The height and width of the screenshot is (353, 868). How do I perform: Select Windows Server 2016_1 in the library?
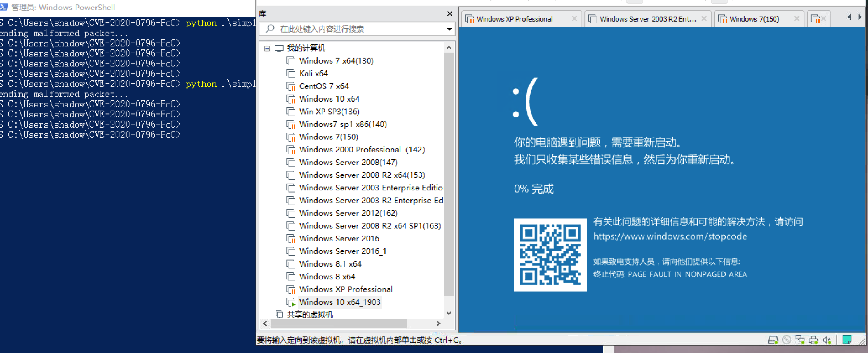click(x=343, y=251)
